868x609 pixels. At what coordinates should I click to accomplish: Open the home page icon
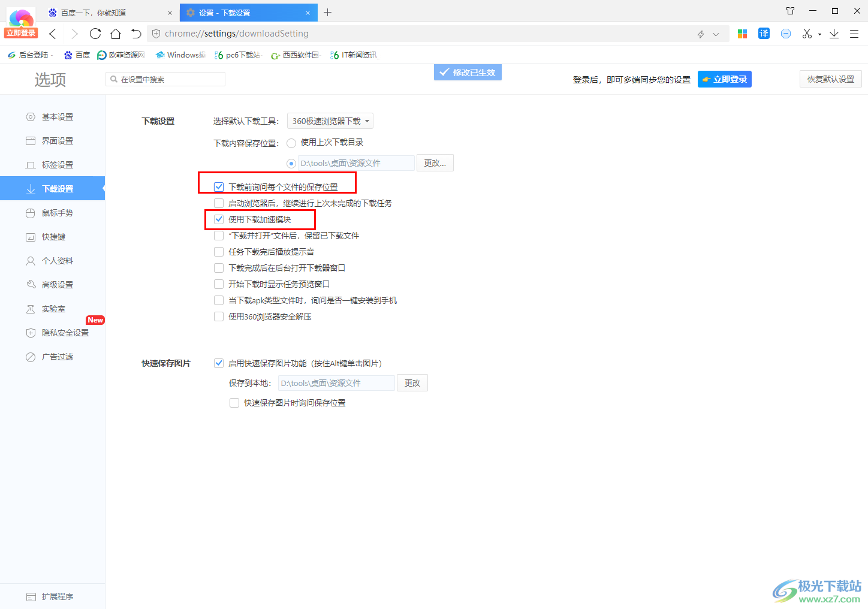(116, 34)
